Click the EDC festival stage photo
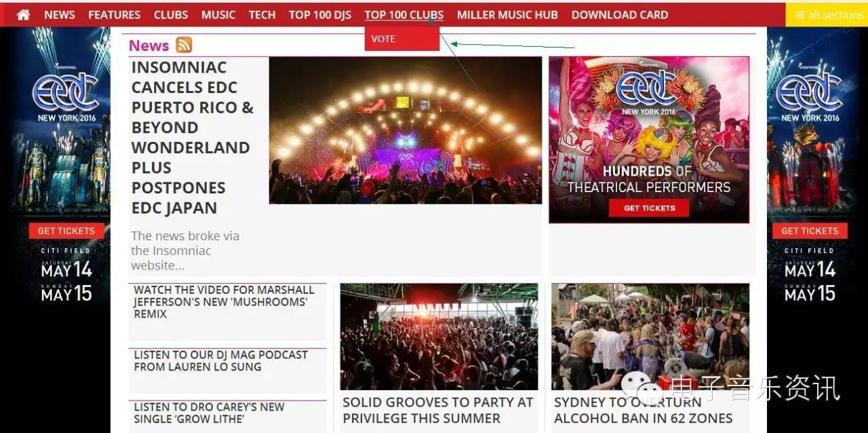The width and height of the screenshot is (868, 433). click(x=406, y=130)
